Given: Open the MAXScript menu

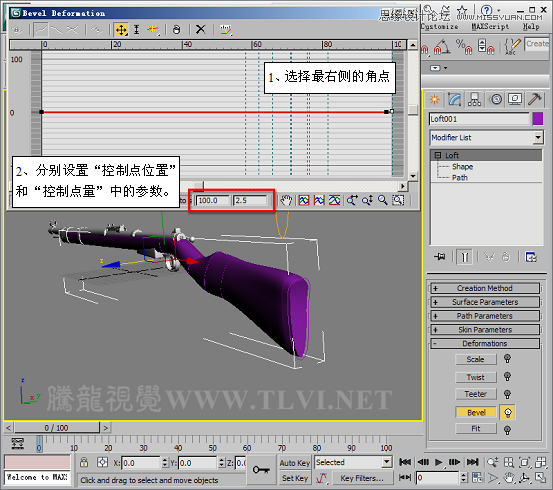Looking at the screenshot, I should [490, 27].
